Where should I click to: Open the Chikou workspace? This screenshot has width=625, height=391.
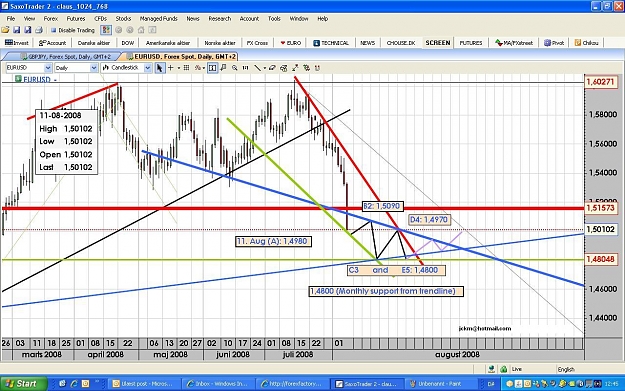click(586, 43)
